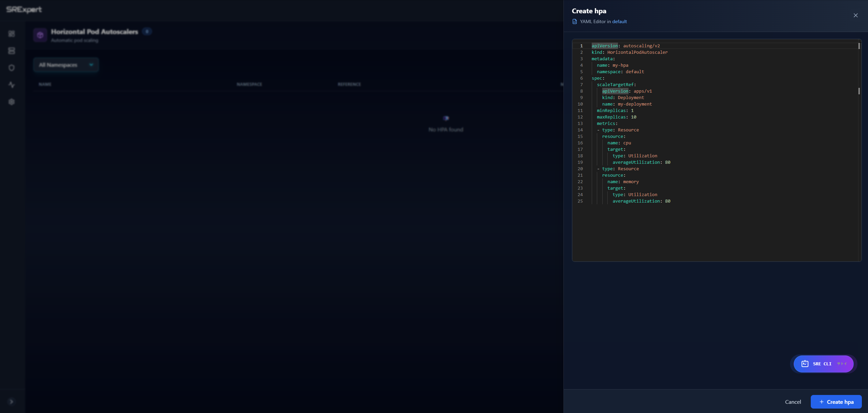Select the activity monitoring icon in the sidebar
The height and width of the screenshot is (413, 868).
(12, 85)
